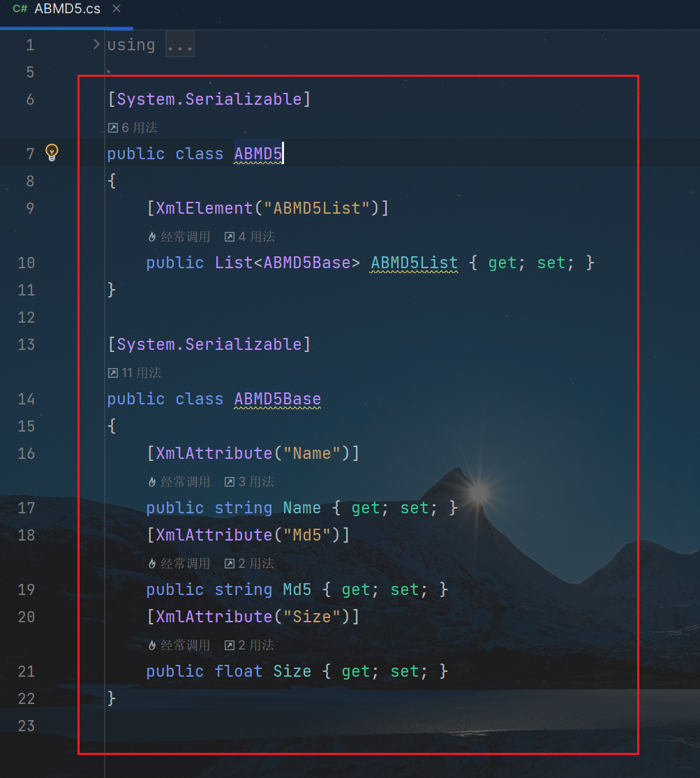Expand the folded using directives
The image size is (700, 778).
click(97, 44)
